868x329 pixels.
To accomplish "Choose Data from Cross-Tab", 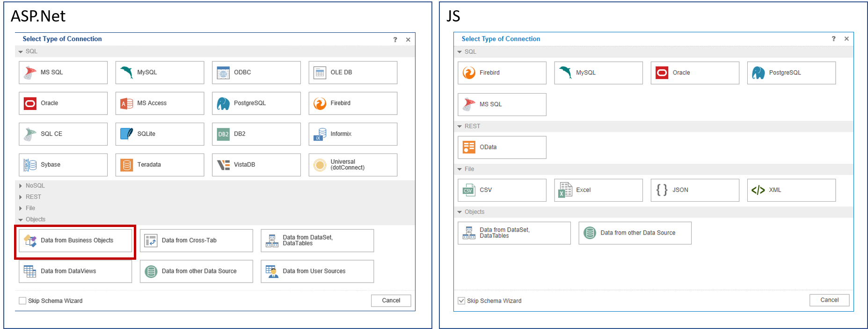I will click(196, 241).
